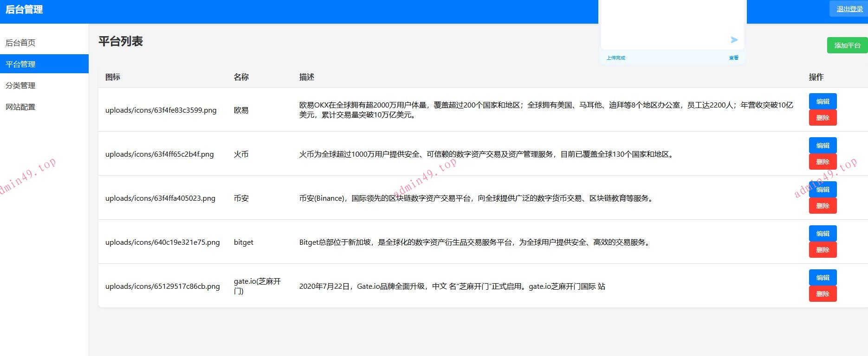Select 平台管理 in the sidebar
868x356 pixels.
tap(44, 64)
